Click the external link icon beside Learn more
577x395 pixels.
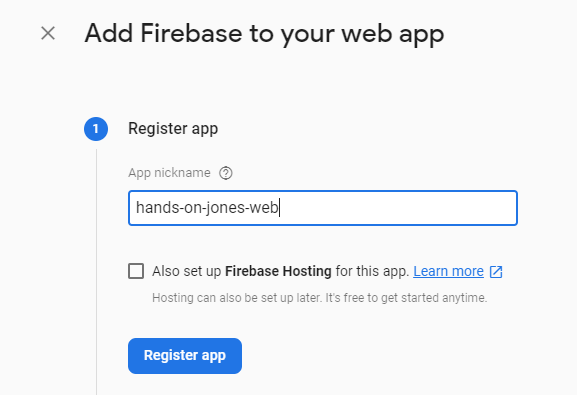click(496, 272)
